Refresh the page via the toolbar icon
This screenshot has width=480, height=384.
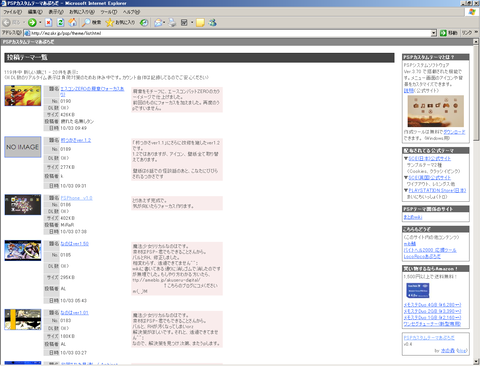point(61,23)
